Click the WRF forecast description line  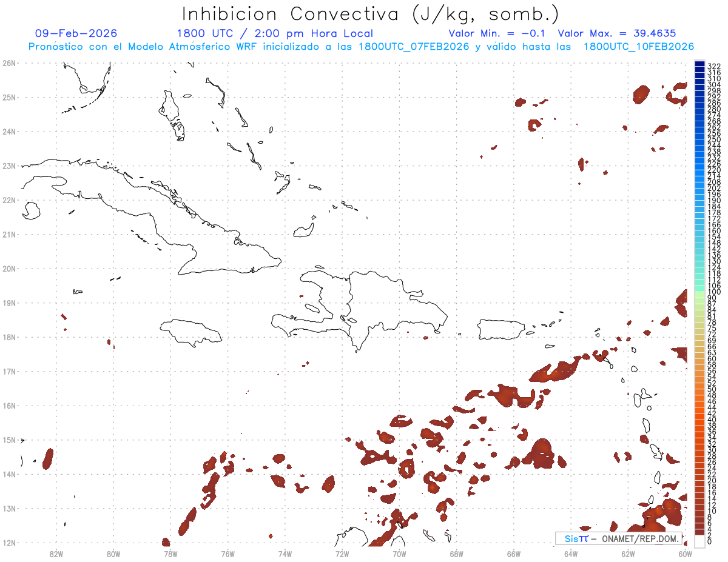point(361,47)
